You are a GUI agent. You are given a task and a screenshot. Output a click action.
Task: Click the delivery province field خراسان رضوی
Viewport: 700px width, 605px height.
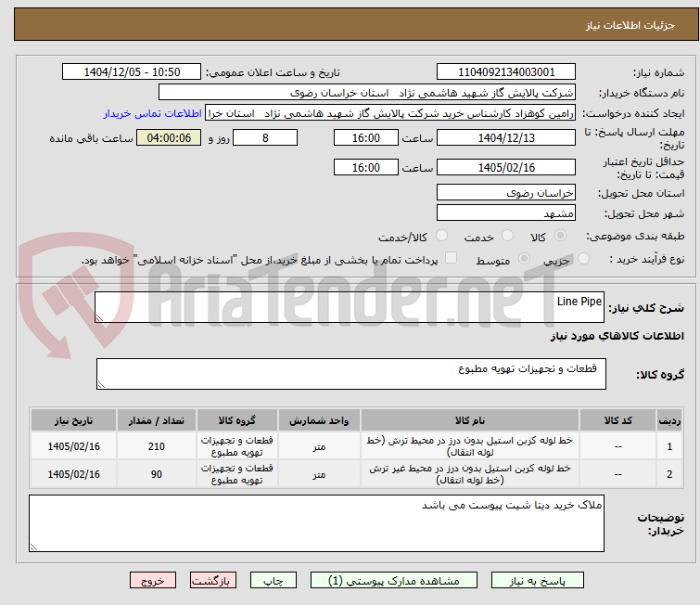tap(506, 193)
